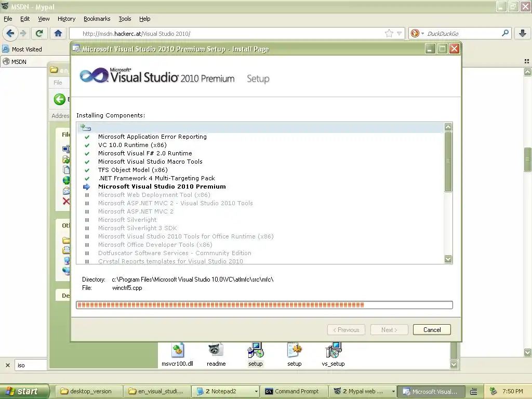
Task: Go back with the browser Back arrow
Action: (10, 33)
